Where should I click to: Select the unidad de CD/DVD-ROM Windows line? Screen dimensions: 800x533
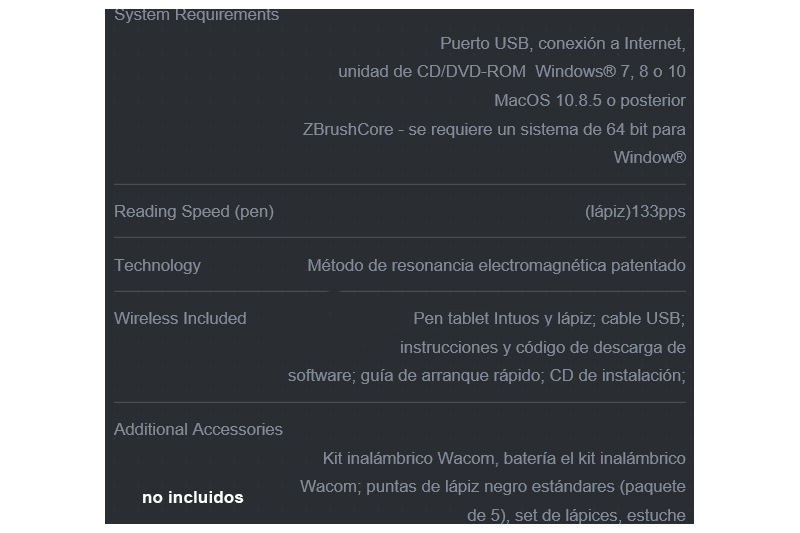coord(512,71)
